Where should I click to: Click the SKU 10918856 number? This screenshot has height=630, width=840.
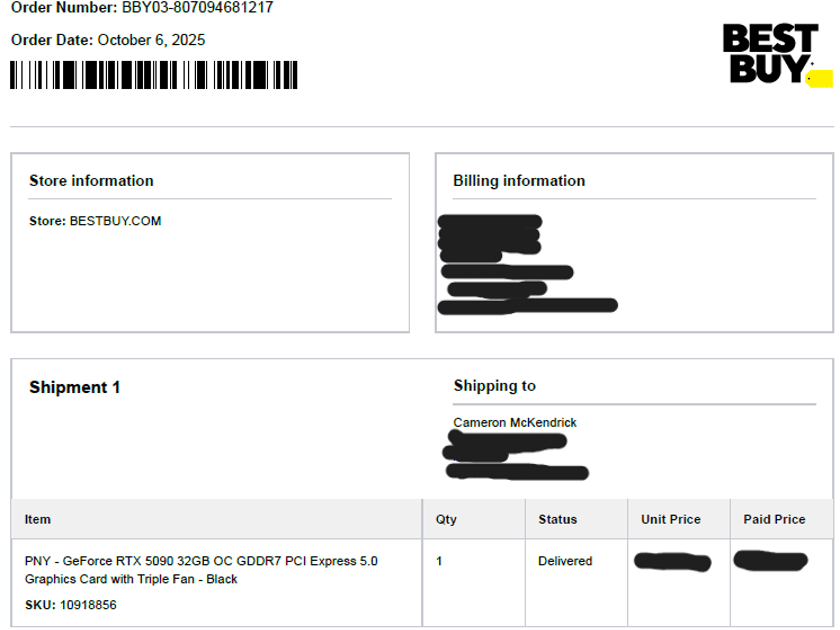(88, 605)
